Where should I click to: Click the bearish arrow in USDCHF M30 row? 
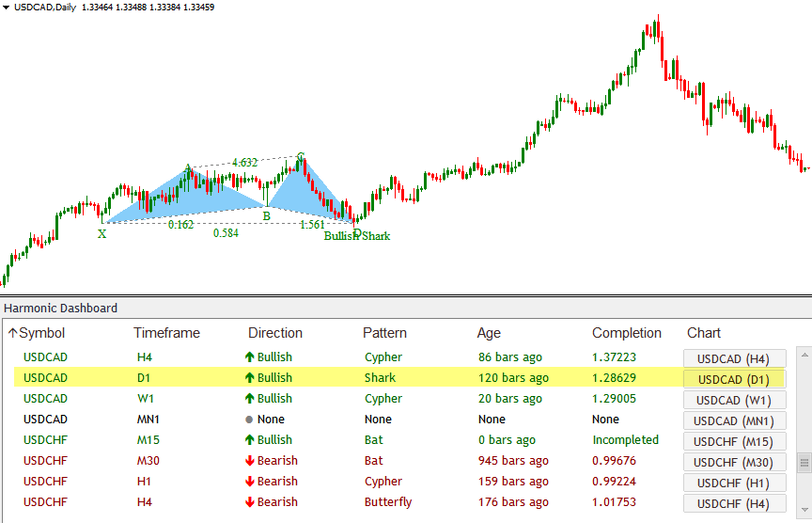[250, 461]
